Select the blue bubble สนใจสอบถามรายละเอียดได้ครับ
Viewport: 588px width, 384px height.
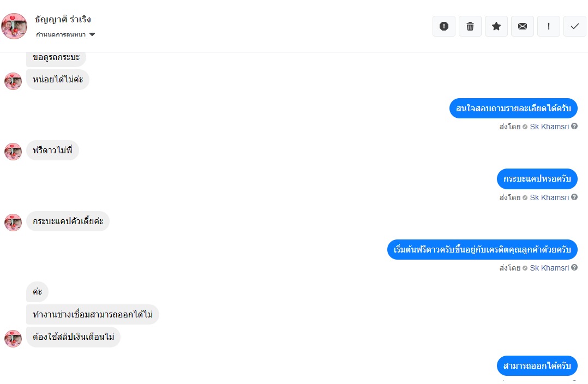[x=513, y=109]
